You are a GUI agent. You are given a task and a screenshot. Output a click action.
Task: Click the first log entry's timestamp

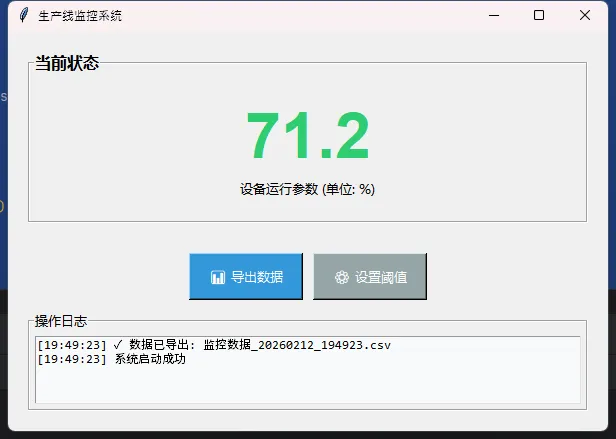tap(71, 345)
